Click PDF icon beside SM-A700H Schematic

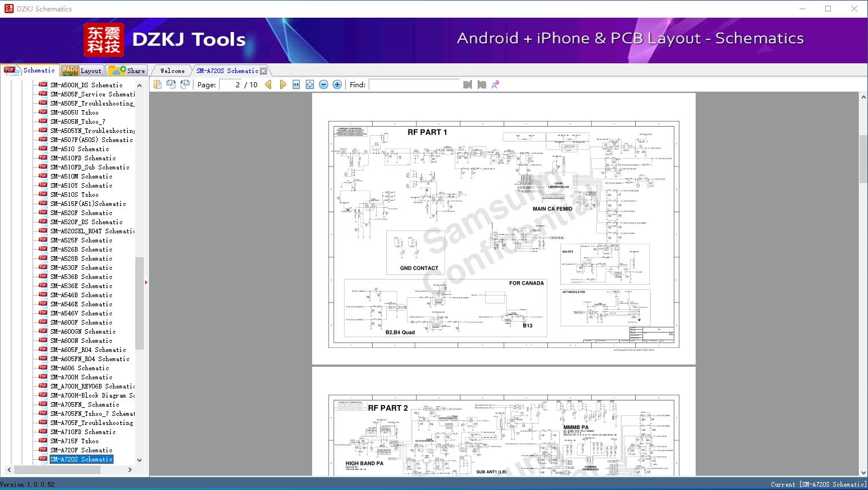tap(43, 376)
